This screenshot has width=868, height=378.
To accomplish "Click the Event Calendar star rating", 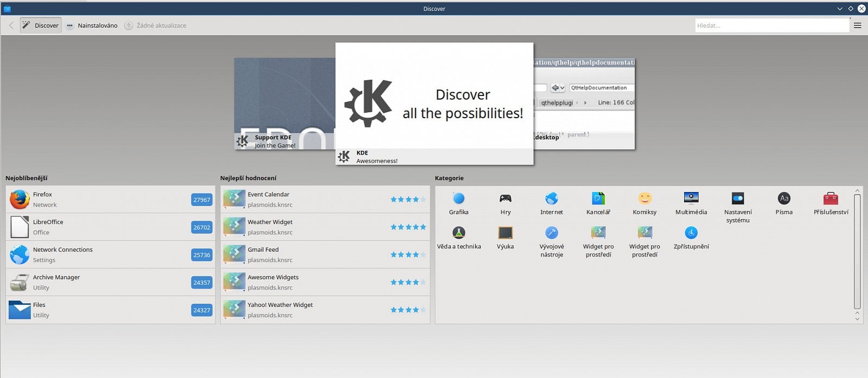I will 408,200.
